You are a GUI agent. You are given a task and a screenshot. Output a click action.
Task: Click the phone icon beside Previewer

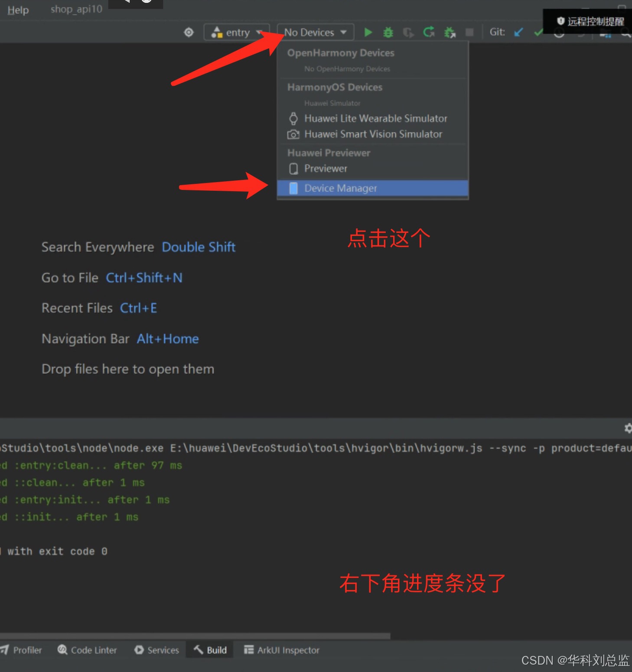tap(293, 169)
